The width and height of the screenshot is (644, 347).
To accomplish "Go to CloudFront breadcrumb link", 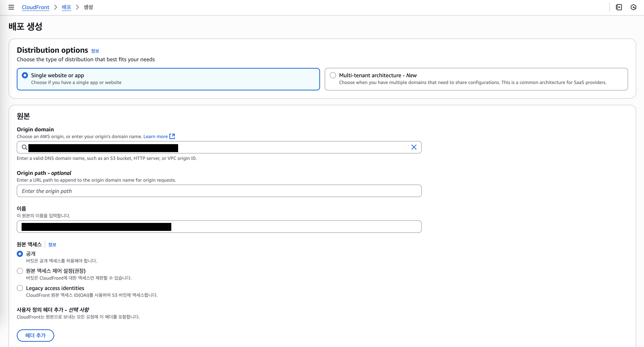I will point(35,7).
